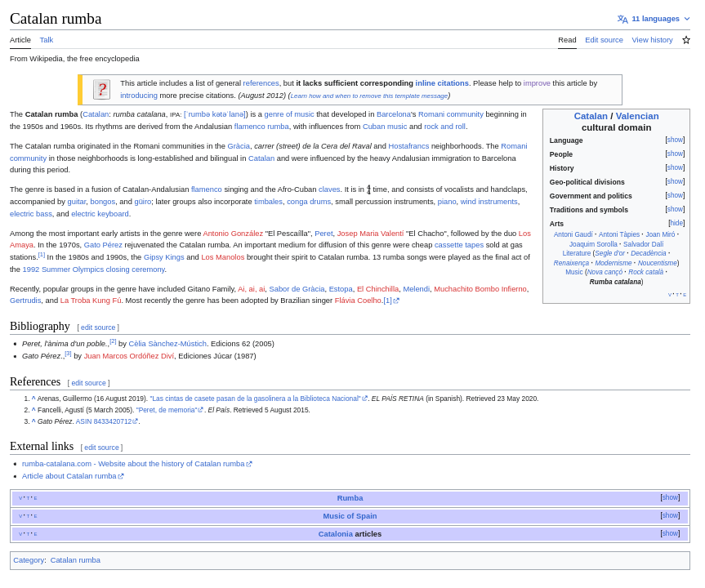Open the Gipsy Kings article link
Screen dimensions: 705x588
coord(163,257)
